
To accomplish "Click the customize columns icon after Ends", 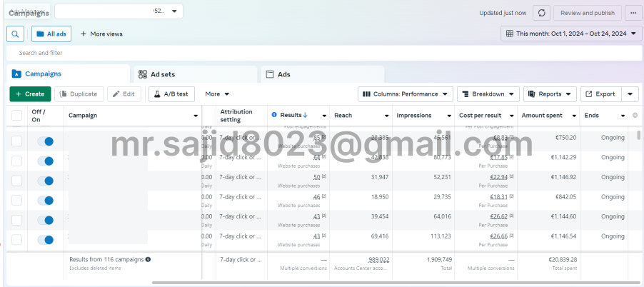I will point(635,115).
